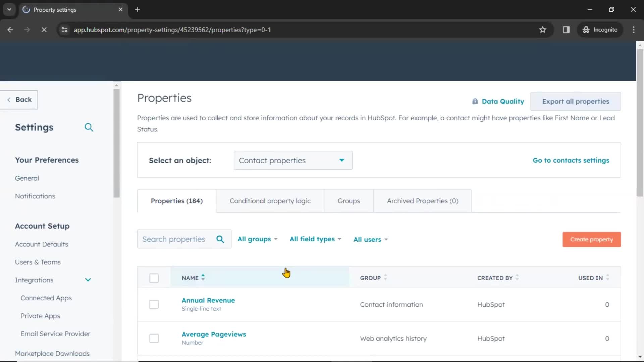Click the Incognito indicator
The height and width of the screenshot is (362, 644).
coord(600,30)
